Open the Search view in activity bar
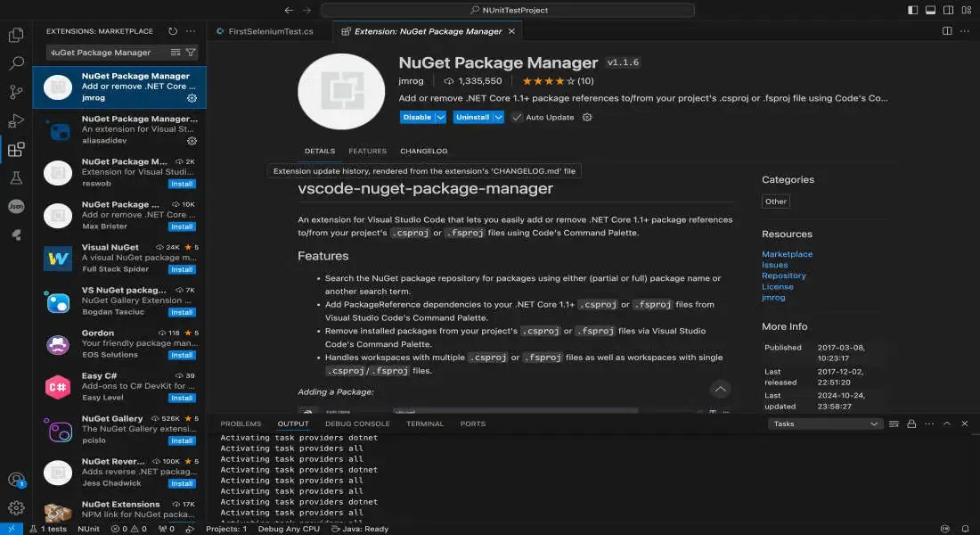Viewport: 980px width, 535px height. pyautogui.click(x=16, y=63)
